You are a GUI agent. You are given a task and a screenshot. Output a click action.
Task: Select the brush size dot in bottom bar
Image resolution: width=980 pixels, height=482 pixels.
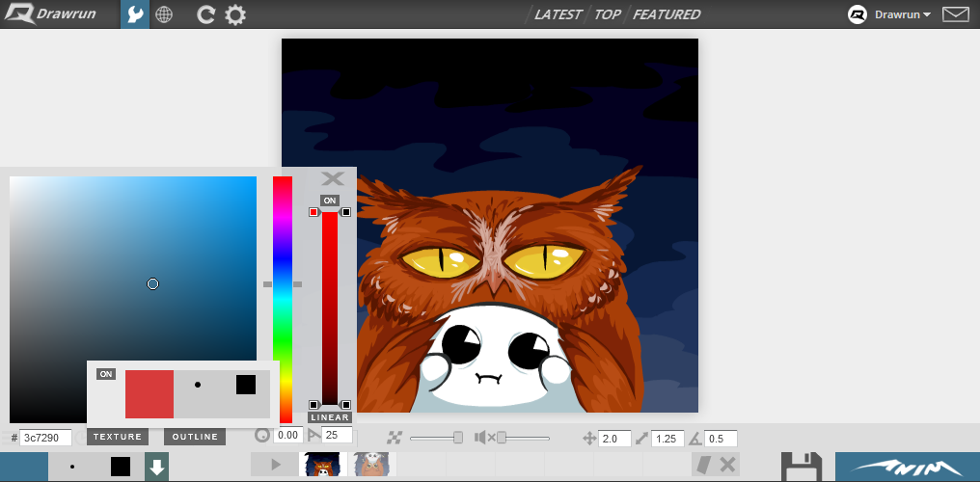point(72,467)
